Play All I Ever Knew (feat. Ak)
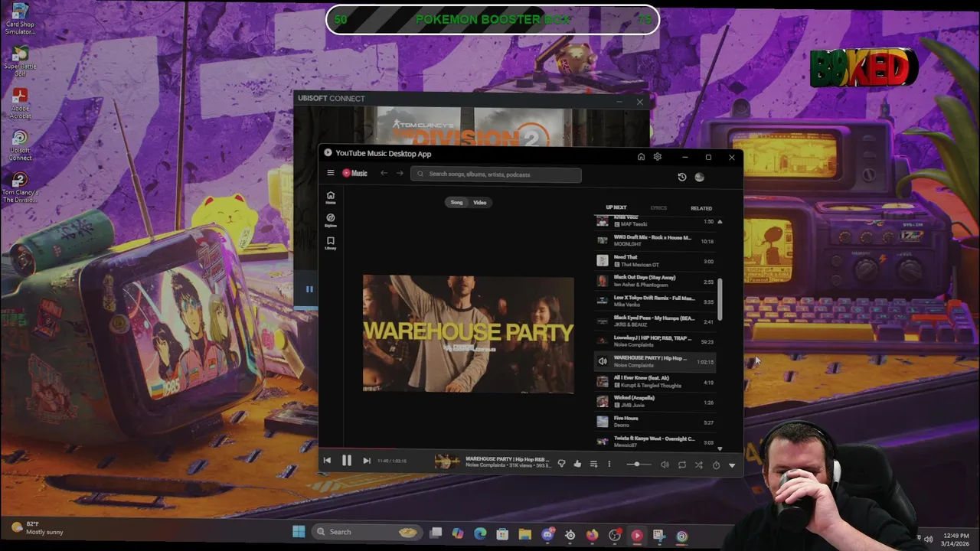 655,382
